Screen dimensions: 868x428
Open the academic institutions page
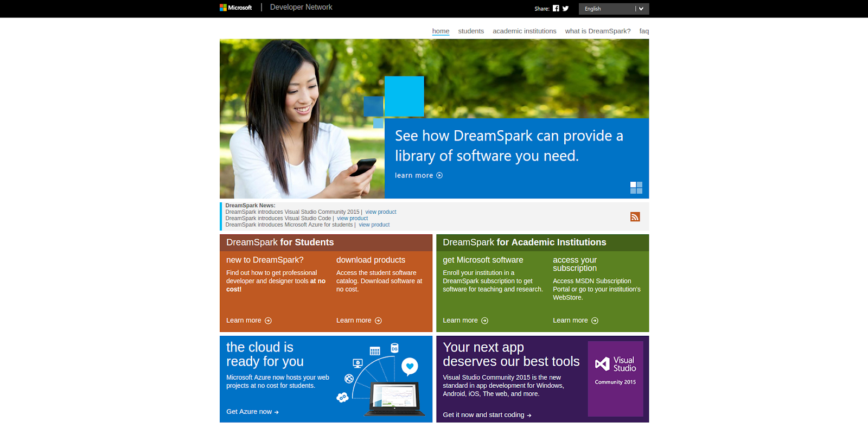525,31
